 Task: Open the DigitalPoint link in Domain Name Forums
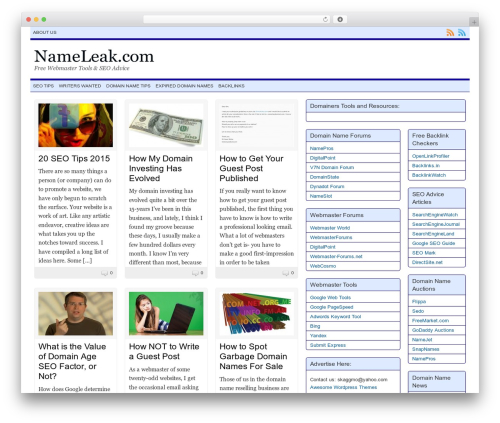point(323,158)
